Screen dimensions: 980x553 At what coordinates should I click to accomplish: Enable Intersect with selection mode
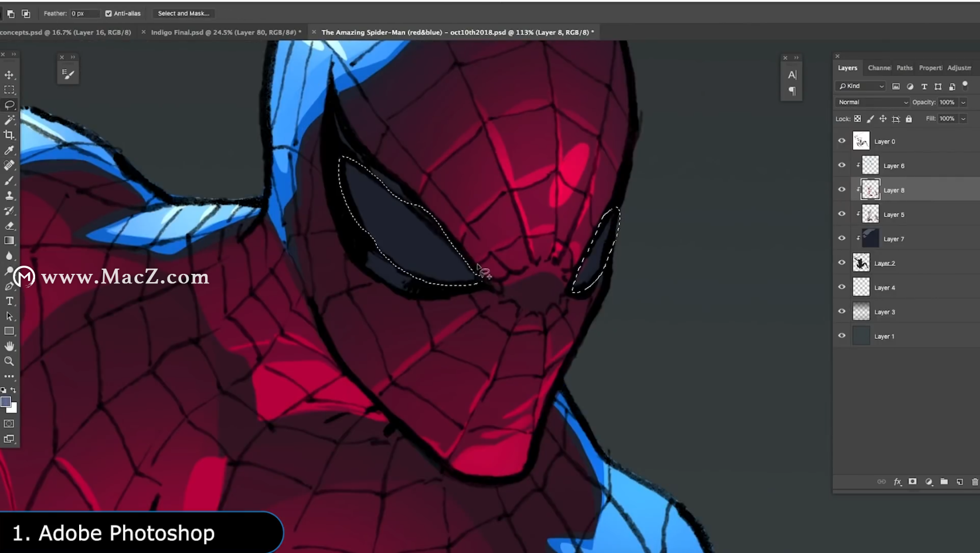click(26, 13)
